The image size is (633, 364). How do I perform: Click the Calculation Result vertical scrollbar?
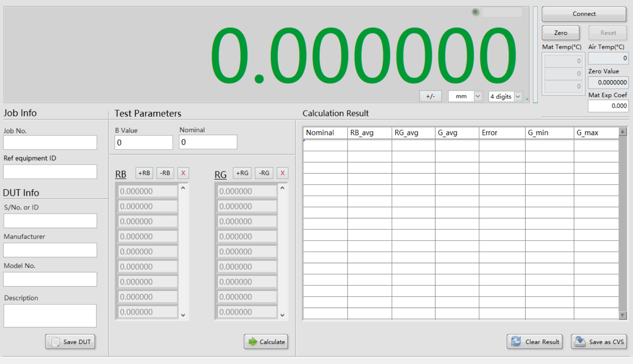click(x=622, y=223)
